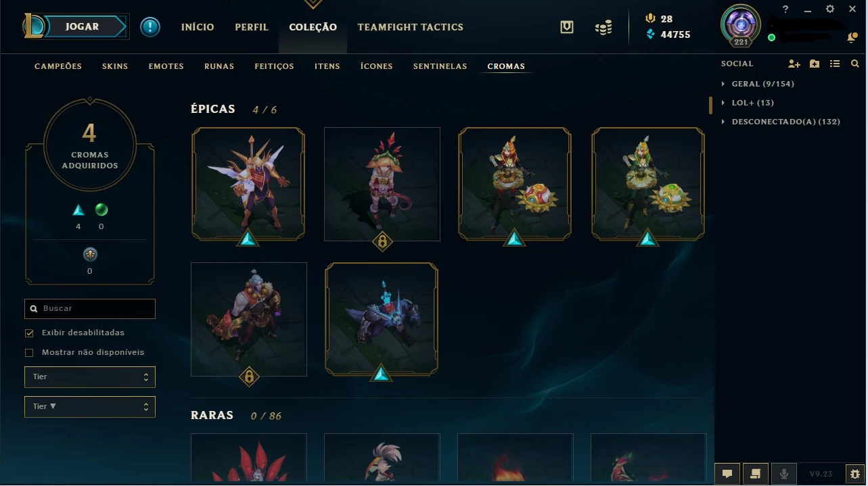Open the chat bubble icon
This screenshot has height=486, width=868.
coord(727,474)
